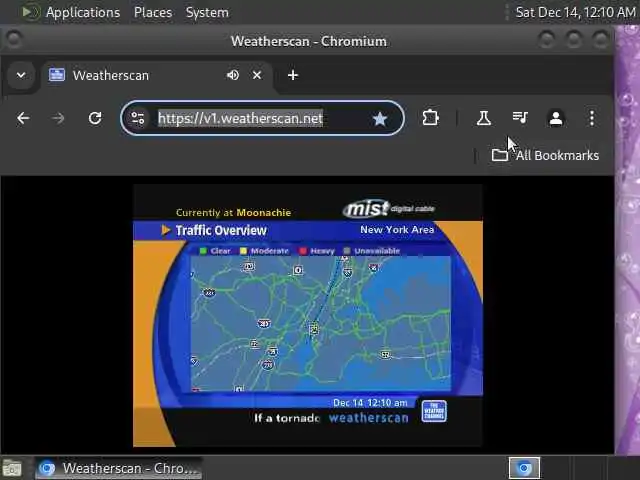Viewport: 640px width, 480px height.
Task: Open the Applications menu
Action: (x=83, y=12)
